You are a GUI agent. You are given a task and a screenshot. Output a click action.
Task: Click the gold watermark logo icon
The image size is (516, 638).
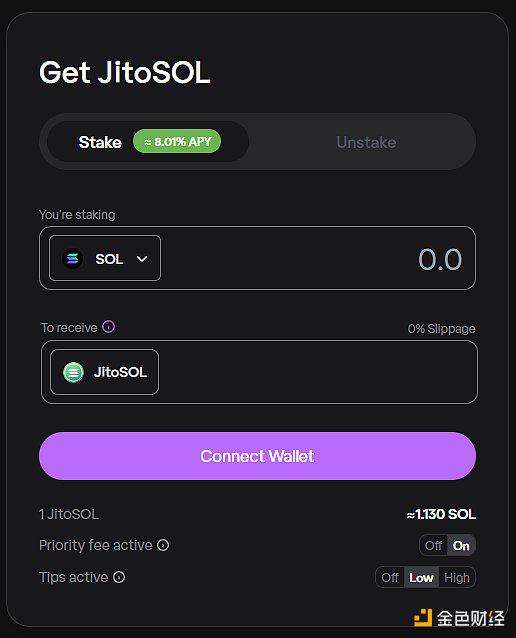(423, 618)
